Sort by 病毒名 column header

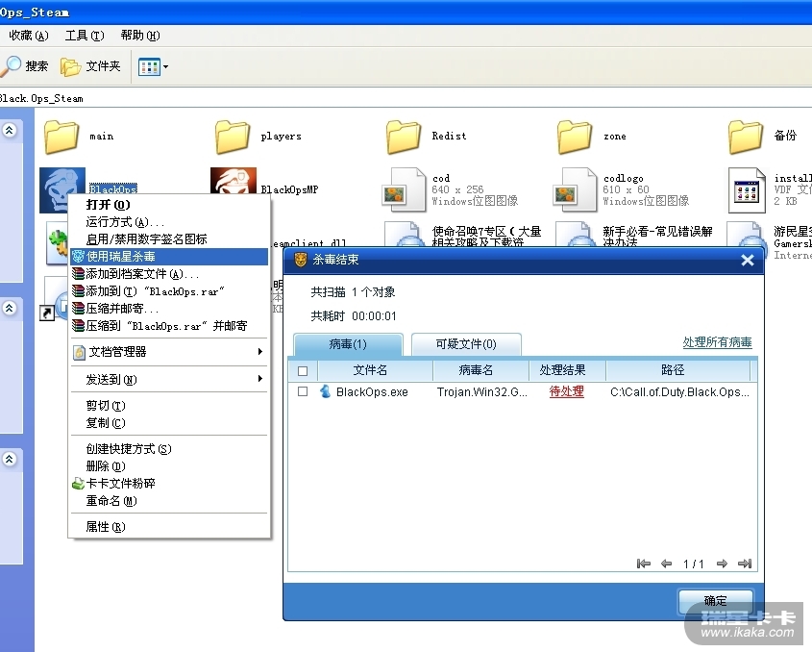(481, 370)
